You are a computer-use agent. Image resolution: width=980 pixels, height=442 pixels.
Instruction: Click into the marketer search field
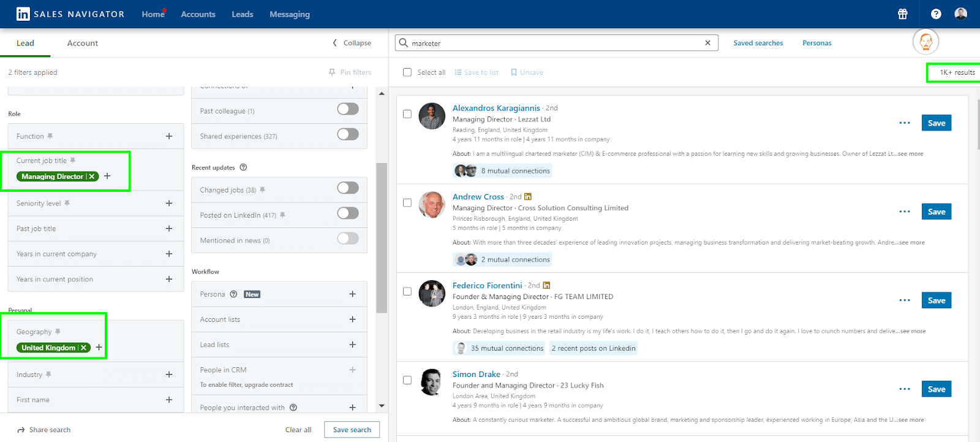pos(556,43)
